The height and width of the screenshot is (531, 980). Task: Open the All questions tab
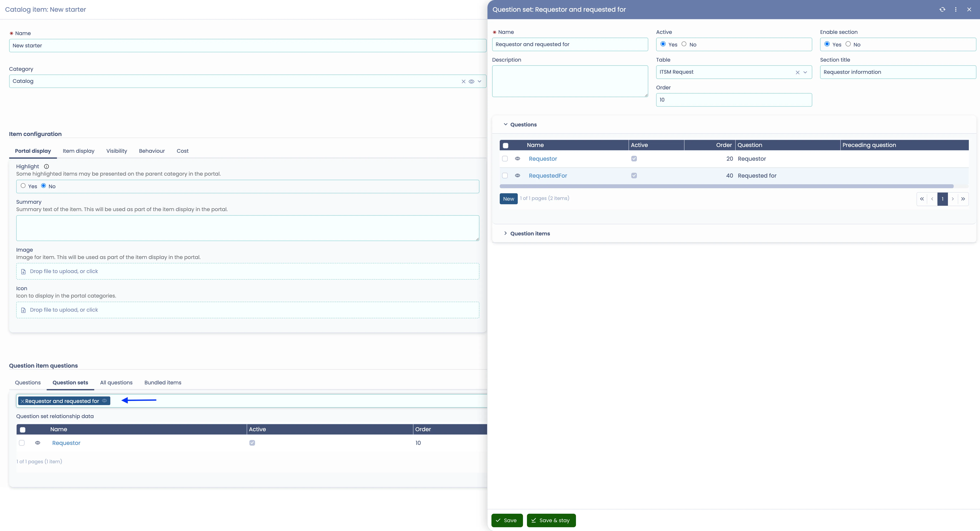(116, 383)
